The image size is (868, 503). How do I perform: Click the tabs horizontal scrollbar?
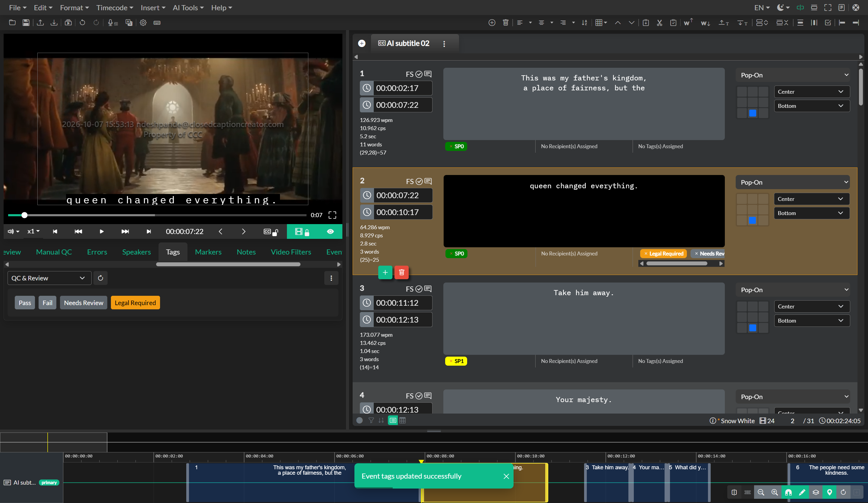tap(228, 264)
